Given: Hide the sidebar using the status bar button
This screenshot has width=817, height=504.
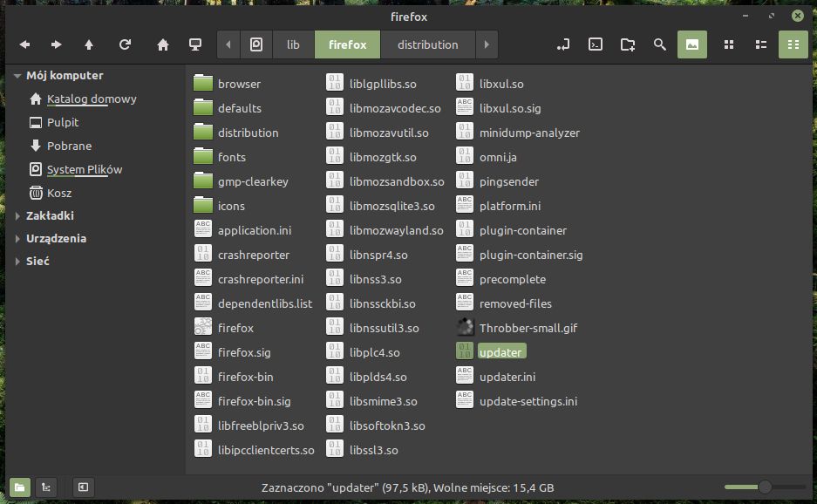Looking at the screenshot, I should (84, 487).
